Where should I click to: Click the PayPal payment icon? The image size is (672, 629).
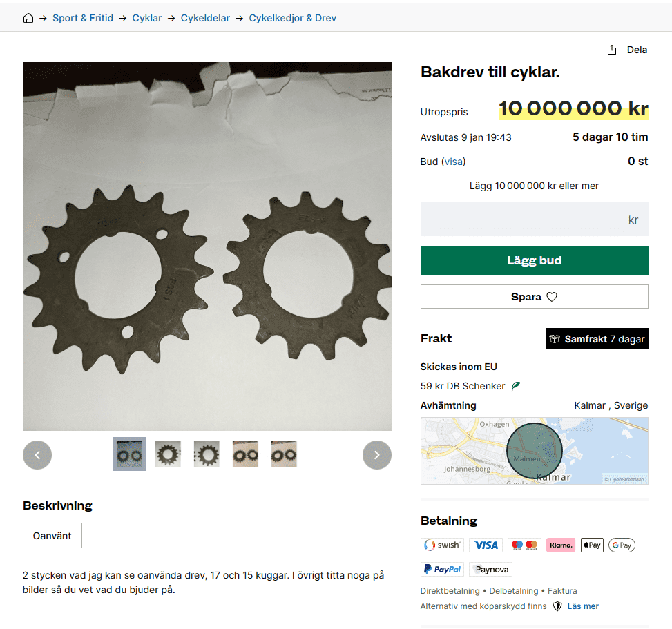(x=442, y=570)
